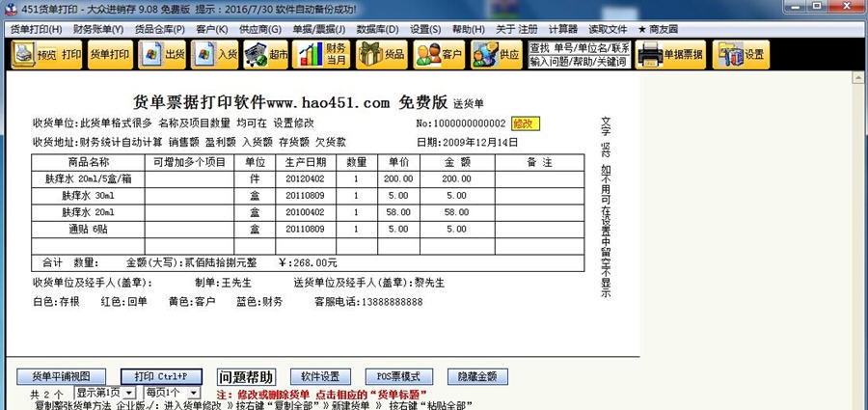Launch the 超市 shopping cart toolbar icon

click(266, 54)
